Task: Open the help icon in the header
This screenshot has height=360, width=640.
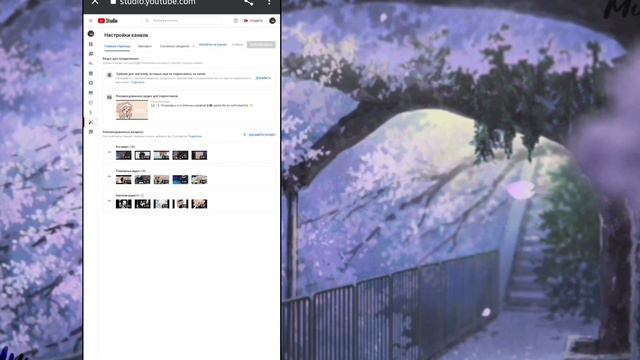Action: click(x=236, y=20)
